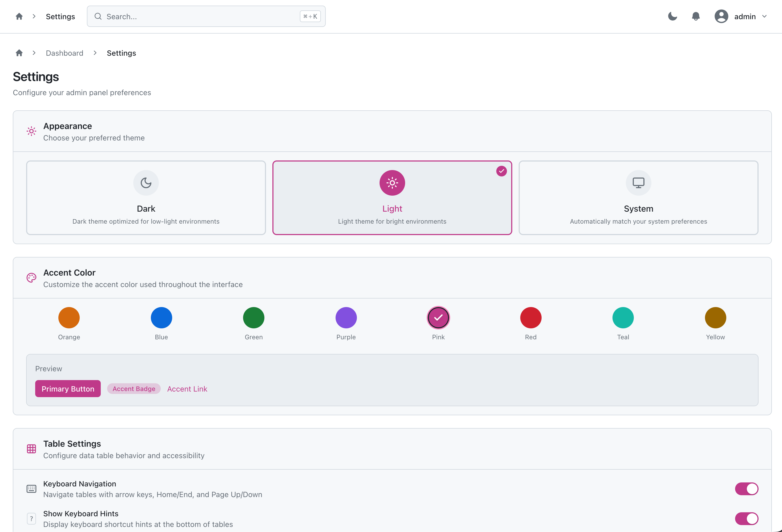Viewport: 782px width, 532px height.
Task: Click the Light theme sun icon
Action: point(392,183)
